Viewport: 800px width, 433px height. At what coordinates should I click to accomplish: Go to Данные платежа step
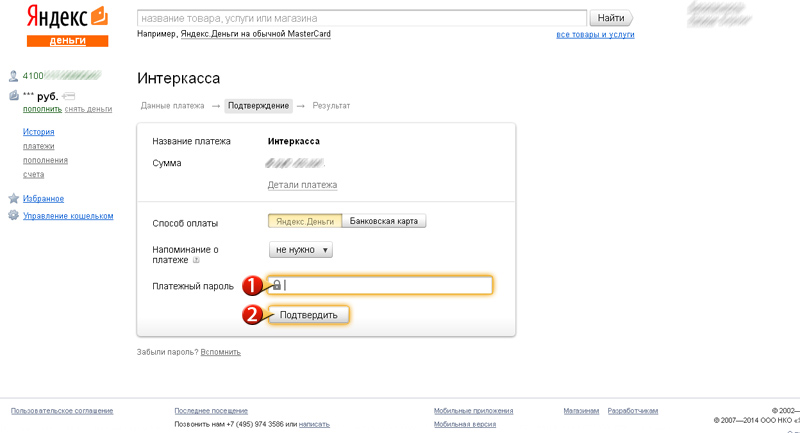tap(172, 106)
